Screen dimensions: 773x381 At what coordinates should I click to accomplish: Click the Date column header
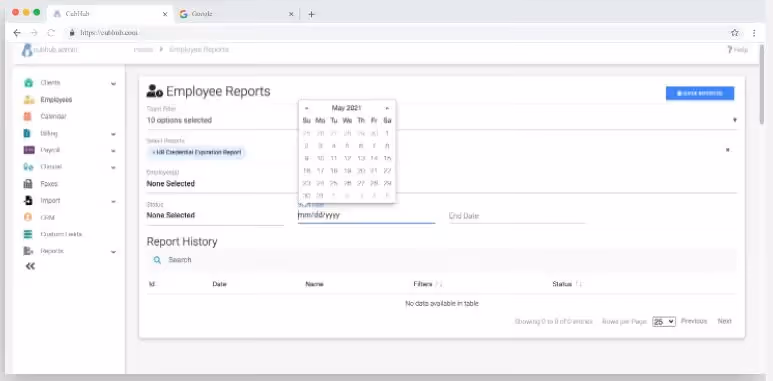coord(219,284)
